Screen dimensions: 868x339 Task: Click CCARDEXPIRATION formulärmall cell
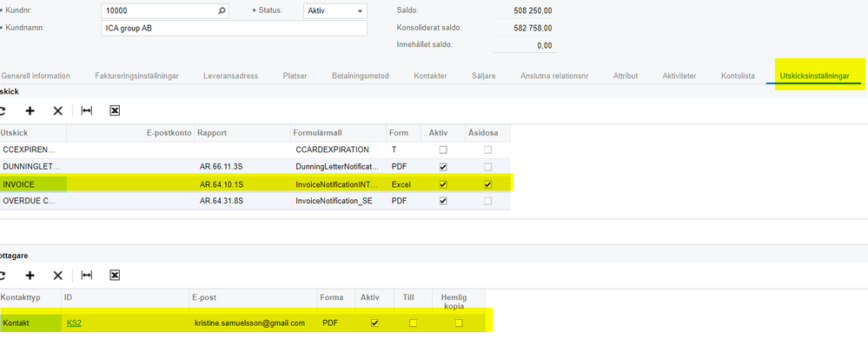pos(332,150)
